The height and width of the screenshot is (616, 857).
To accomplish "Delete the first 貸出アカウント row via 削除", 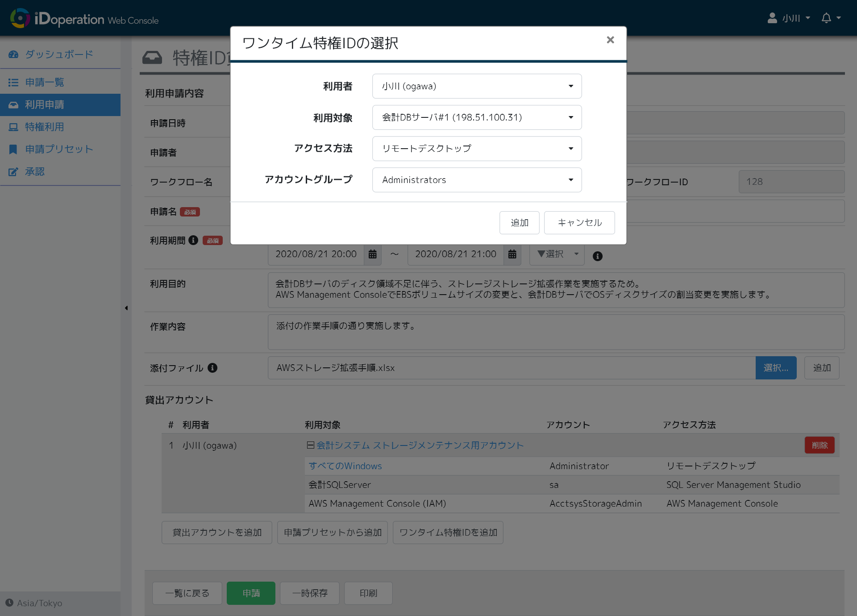I will 820,445.
